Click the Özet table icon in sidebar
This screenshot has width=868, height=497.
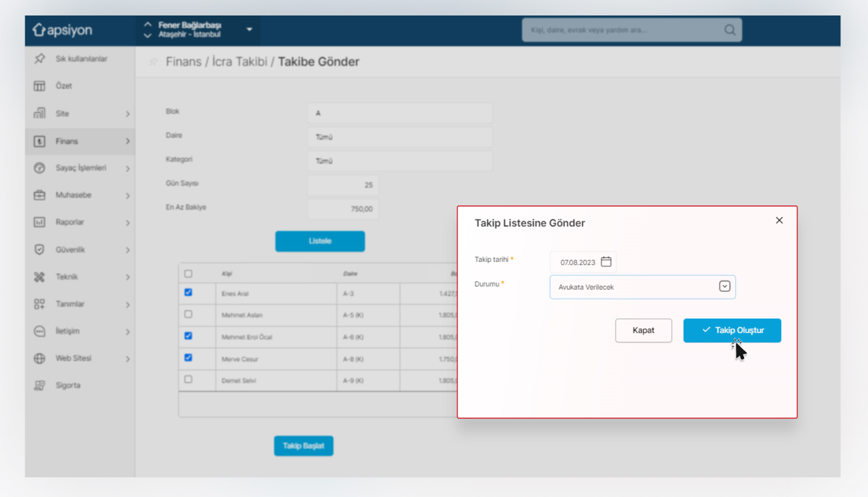(x=39, y=86)
